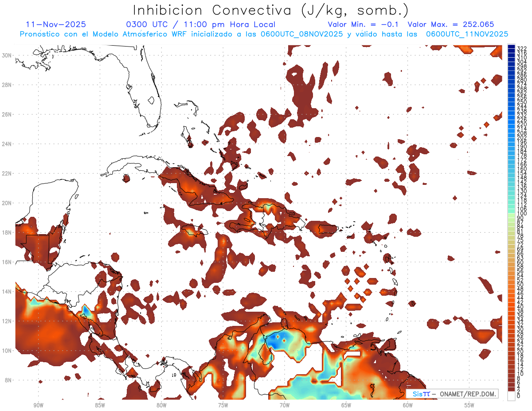Click the white swatch beside 0 on the colorbar
Image resolution: width=532 pixels, height=411 pixels.
coord(511,396)
